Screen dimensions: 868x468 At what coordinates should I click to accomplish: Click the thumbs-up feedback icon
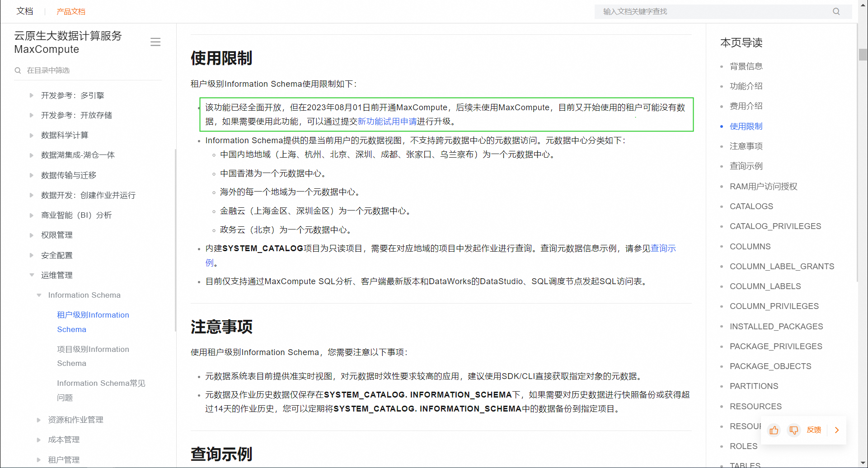(774, 430)
